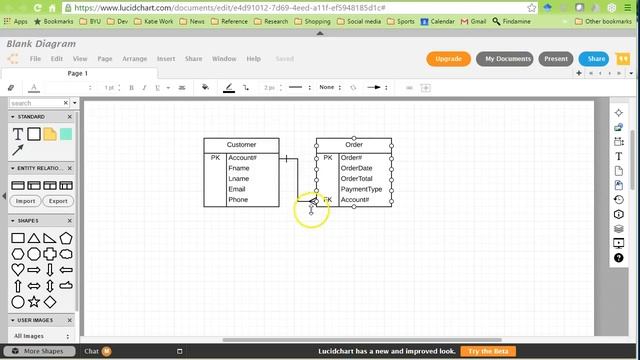The height and width of the screenshot is (360, 640).
Task: Open the text alignment dropdown
Action: click(182, 88)
